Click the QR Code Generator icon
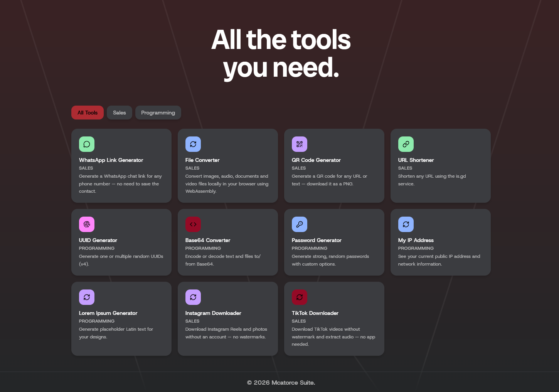 (300, 144)
